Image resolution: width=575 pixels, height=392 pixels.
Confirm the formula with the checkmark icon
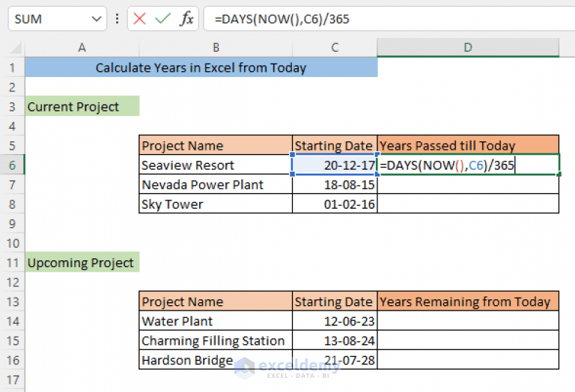pyautogui.click(x=162, y=18)
